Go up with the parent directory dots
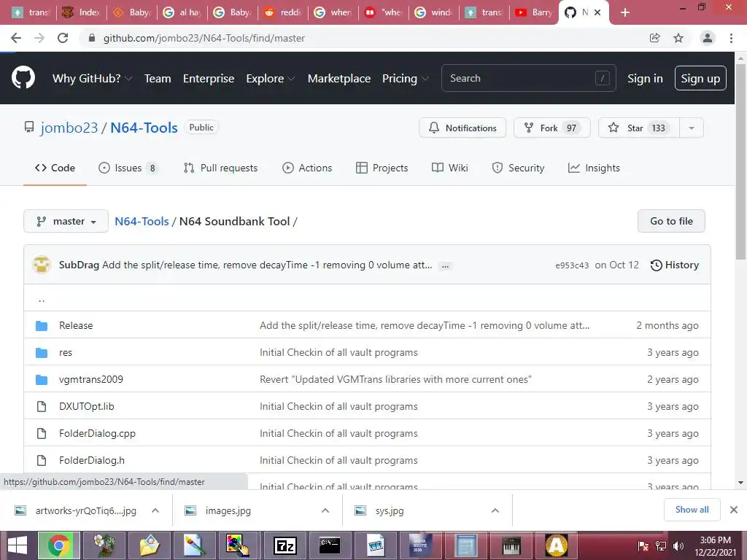 pos(42,299)
